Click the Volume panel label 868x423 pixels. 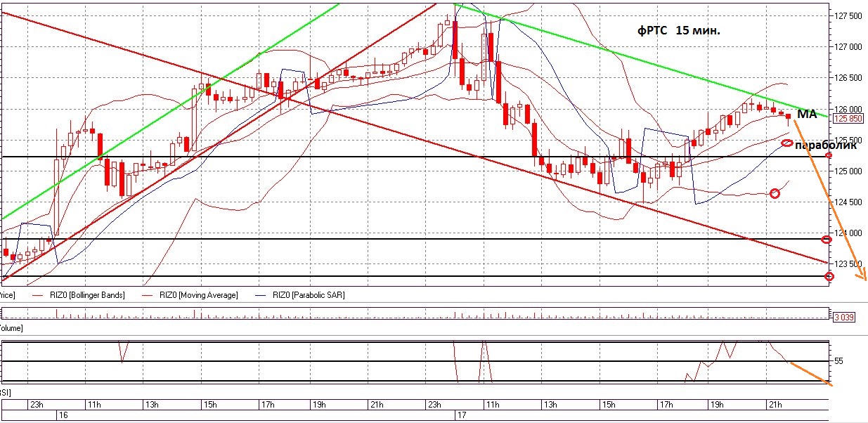11,328
